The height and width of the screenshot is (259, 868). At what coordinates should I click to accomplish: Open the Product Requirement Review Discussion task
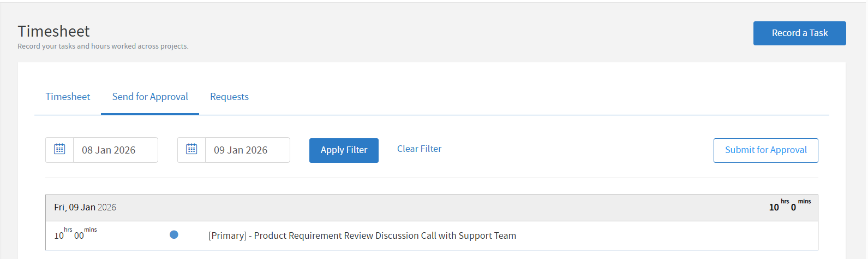pyautogui.click(x=362, y=236)
